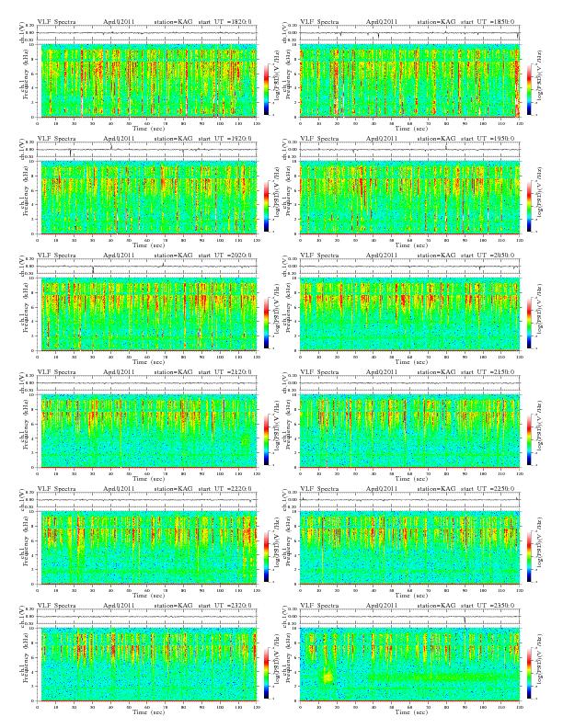Click the PSD color bar of the 1850 panel

coord(529,89)
